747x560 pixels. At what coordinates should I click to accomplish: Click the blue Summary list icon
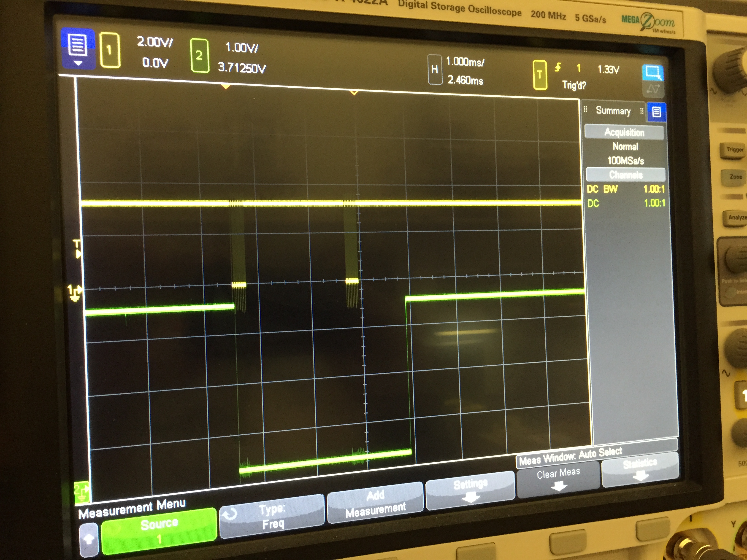656,112
